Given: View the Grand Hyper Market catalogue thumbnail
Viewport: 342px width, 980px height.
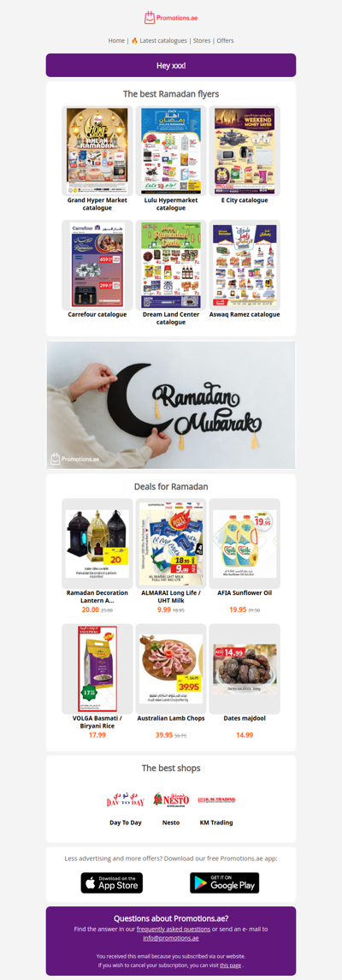Looking at the screenshot, I should tap(97, 151).
